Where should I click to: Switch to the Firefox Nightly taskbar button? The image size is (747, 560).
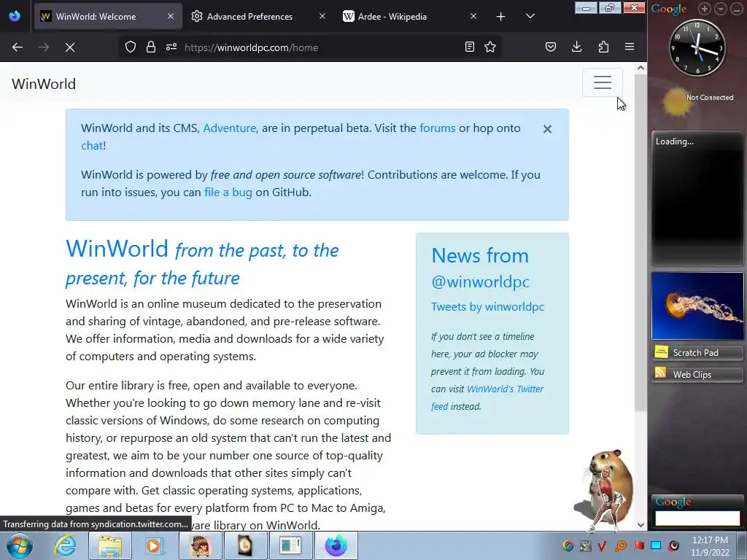coord(336,545)
